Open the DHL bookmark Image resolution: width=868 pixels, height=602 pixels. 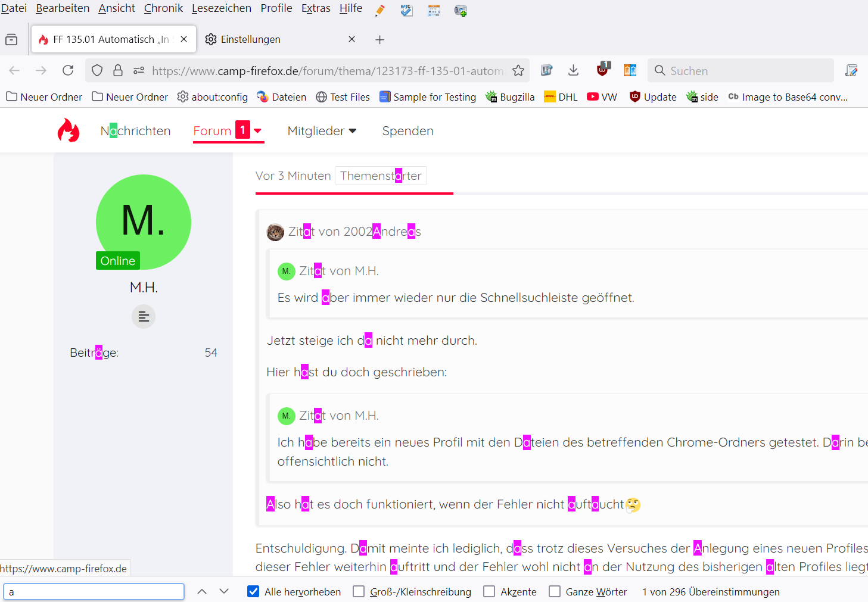point(561,96)
